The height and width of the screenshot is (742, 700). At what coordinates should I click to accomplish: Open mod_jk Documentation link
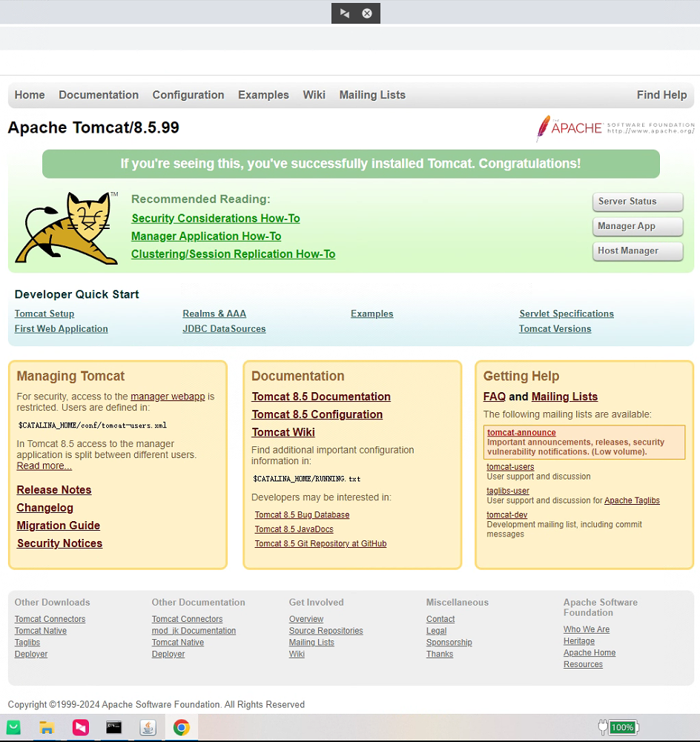coord(194,631)
